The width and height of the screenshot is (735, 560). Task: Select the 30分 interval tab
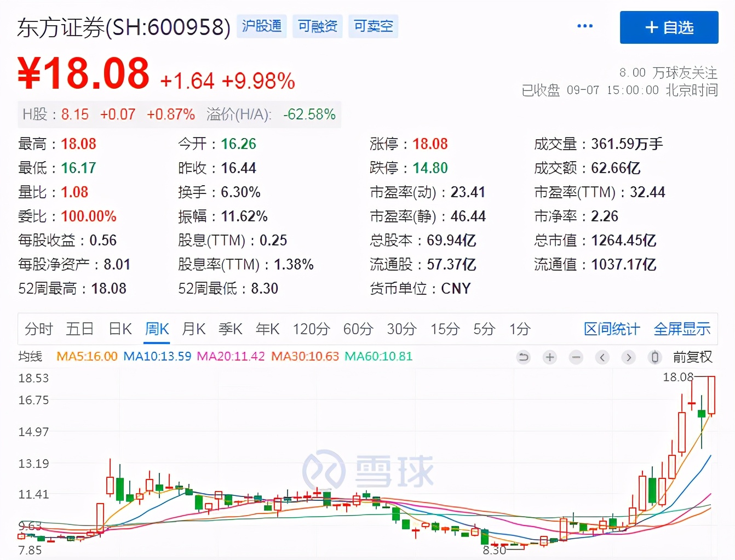point(401,329)
